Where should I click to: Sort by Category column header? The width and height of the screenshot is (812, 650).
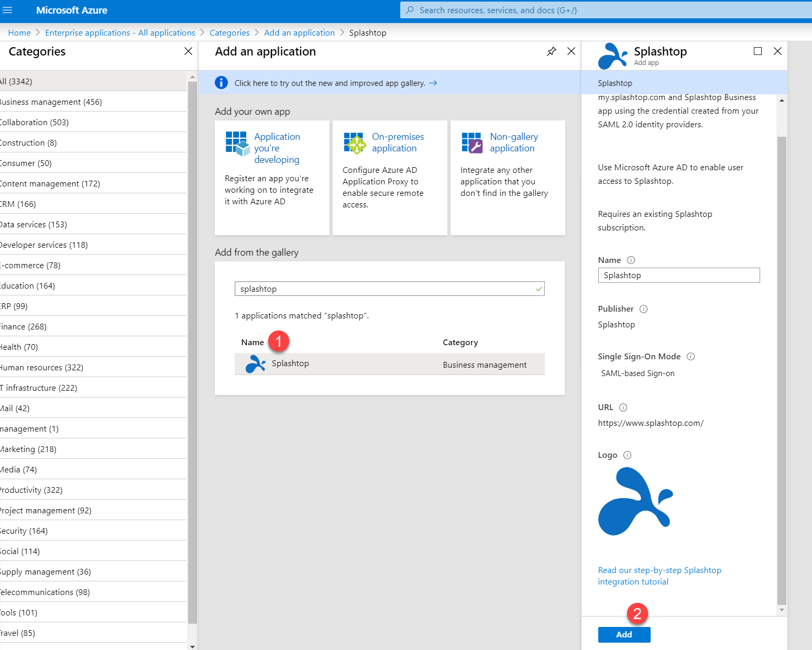click(x=460, y=342)
